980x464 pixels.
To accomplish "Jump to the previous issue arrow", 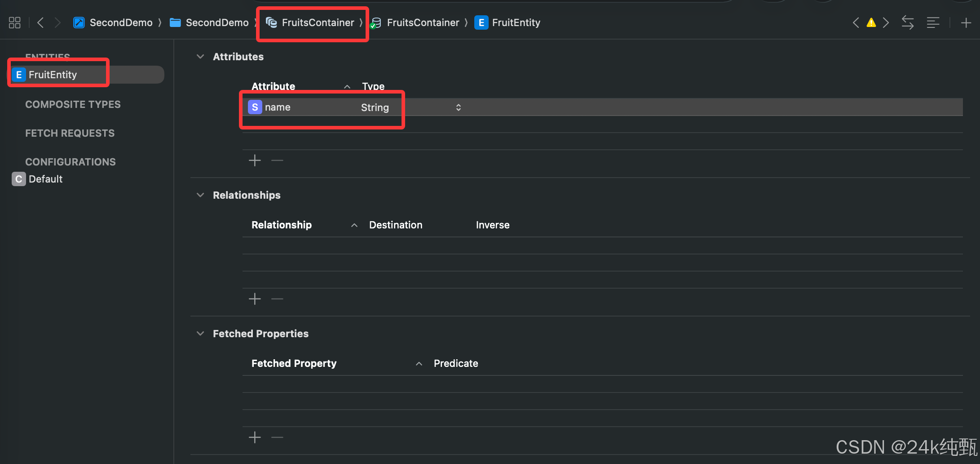I will tap(856, 22).
